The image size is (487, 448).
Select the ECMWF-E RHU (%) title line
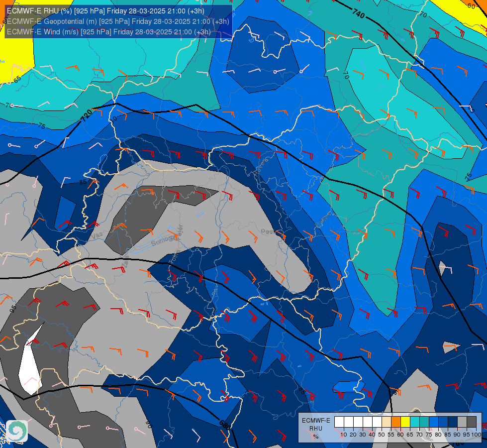point(105,11)
